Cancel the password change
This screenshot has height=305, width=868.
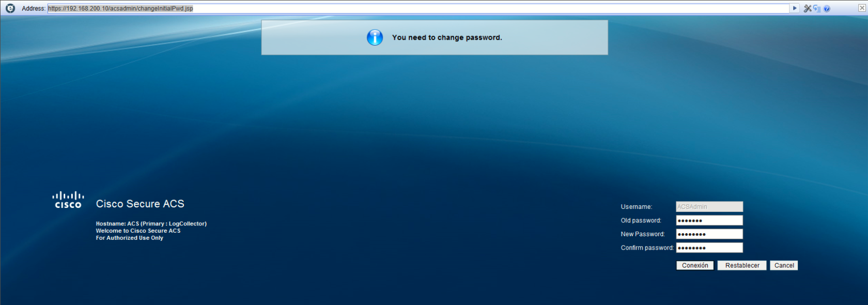pyautogui.click(x=784, y=265)
